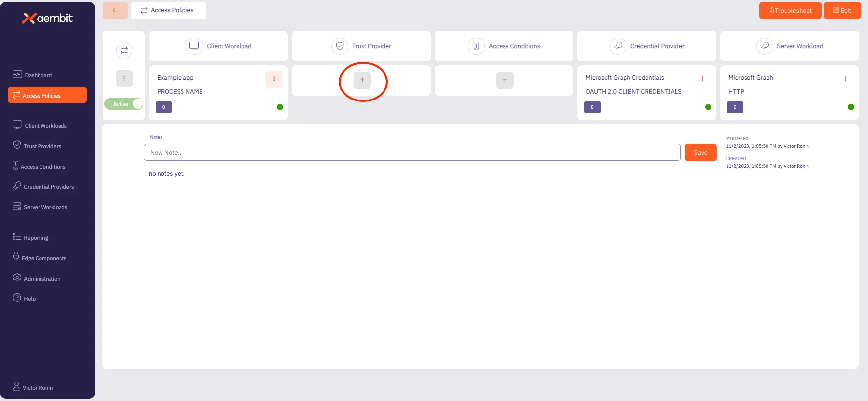Open Microsoft Graph Credentials options menu
Screen dimensions: 868x401
pos(702,79)
